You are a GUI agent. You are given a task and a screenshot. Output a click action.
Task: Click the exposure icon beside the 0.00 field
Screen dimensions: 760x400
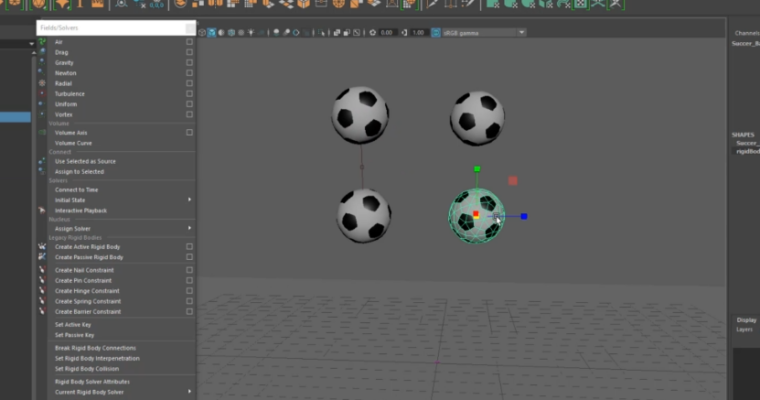[x=373, y=32]
